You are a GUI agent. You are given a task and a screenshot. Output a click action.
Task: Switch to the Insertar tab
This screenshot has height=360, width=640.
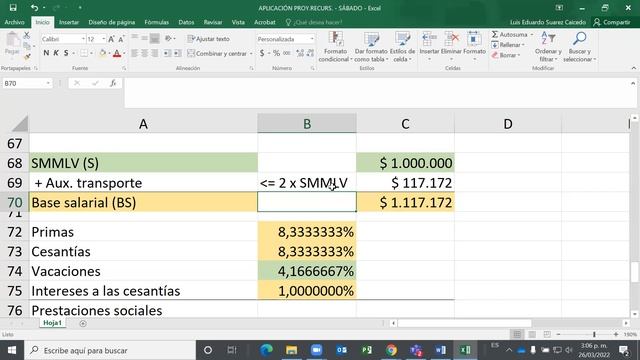click(69, 22)
